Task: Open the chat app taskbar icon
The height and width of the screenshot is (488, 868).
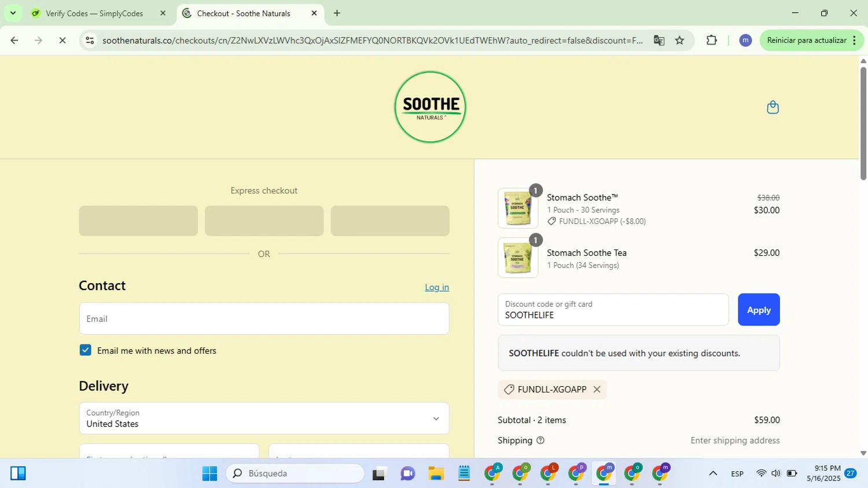Action: coord(407,474)
